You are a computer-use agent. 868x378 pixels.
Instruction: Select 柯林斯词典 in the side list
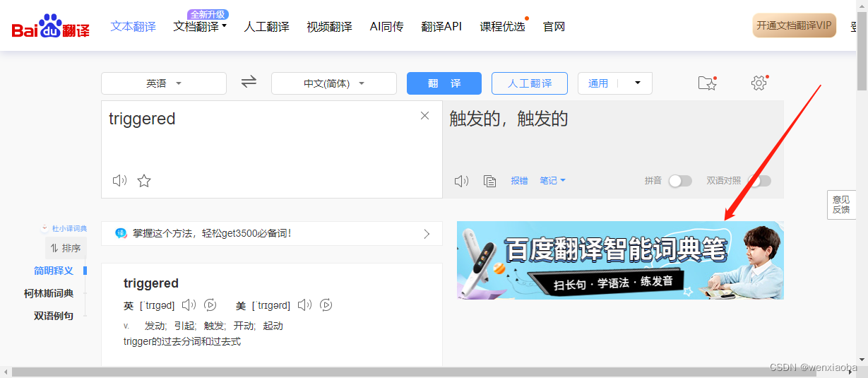[49, 293]
